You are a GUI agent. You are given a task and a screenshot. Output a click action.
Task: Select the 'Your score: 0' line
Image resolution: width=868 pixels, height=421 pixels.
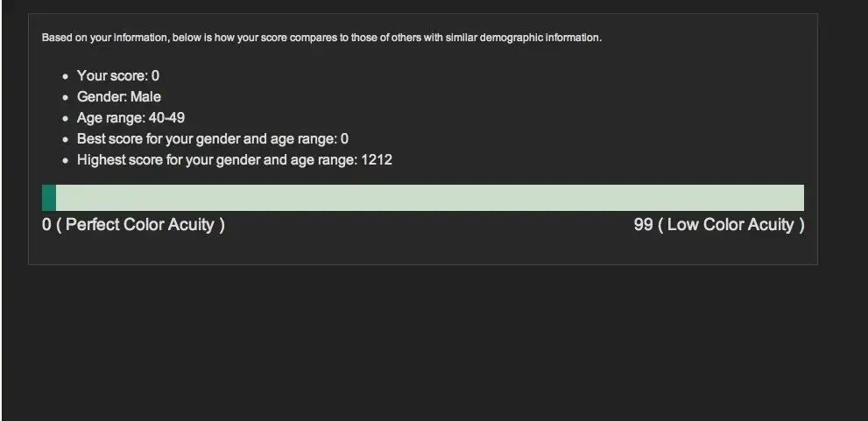point(118,76)
